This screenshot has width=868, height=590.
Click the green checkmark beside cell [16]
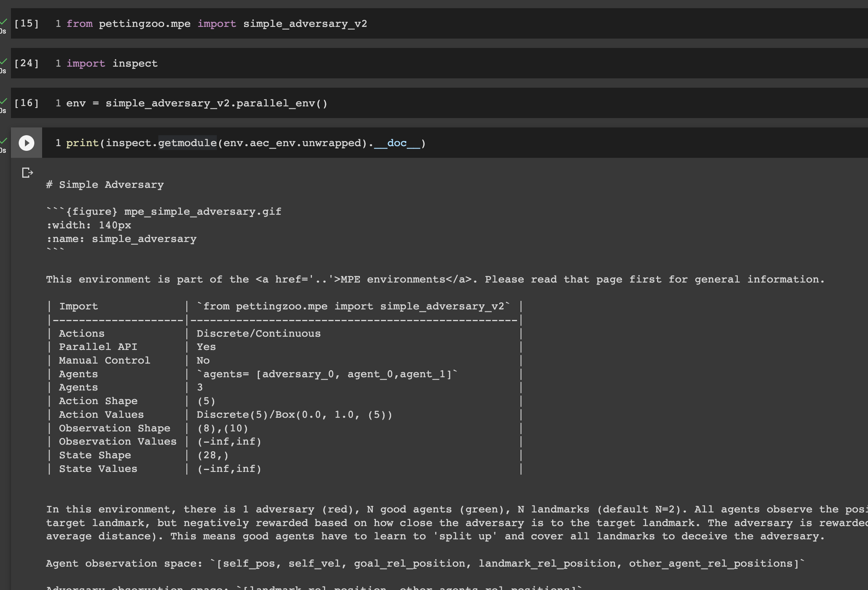coord(3,102)
